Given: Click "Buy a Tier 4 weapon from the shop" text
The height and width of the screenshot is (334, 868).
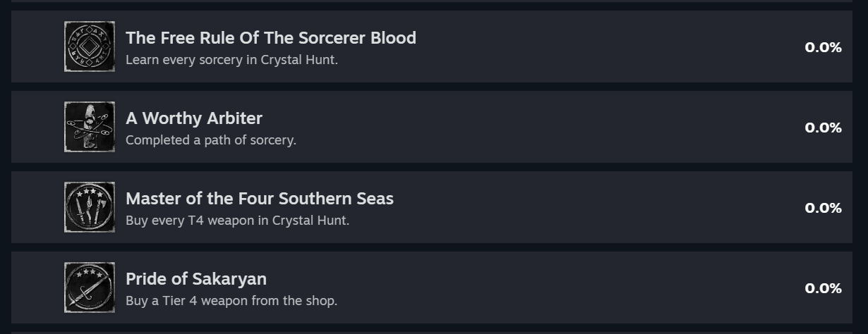Looking at the screenshot, I should pos(231,301).
